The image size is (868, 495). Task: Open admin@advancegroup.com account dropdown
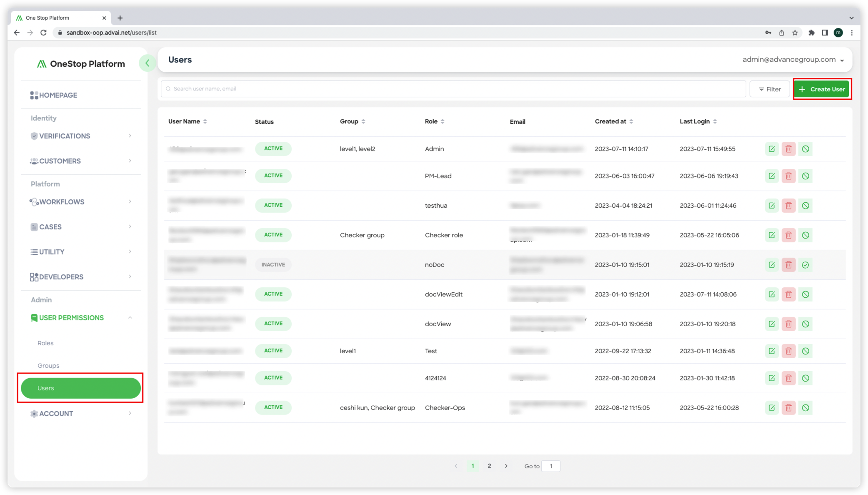click(x=793, y=60)
